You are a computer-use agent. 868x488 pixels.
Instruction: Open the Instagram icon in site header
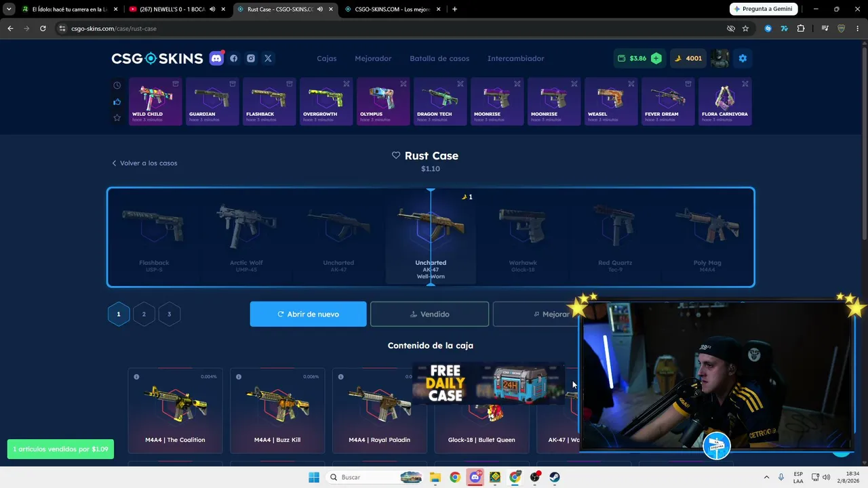click(x=251, y=58)
